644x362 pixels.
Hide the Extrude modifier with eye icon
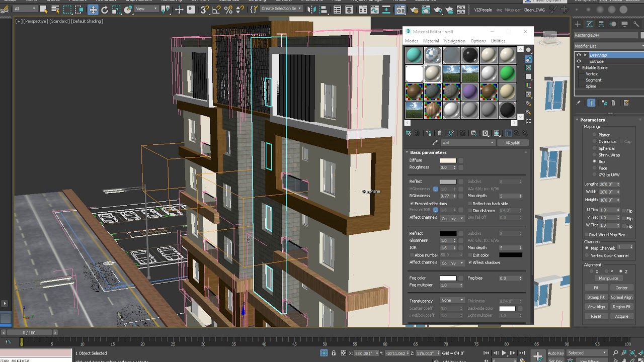click(x=579, y=61)
